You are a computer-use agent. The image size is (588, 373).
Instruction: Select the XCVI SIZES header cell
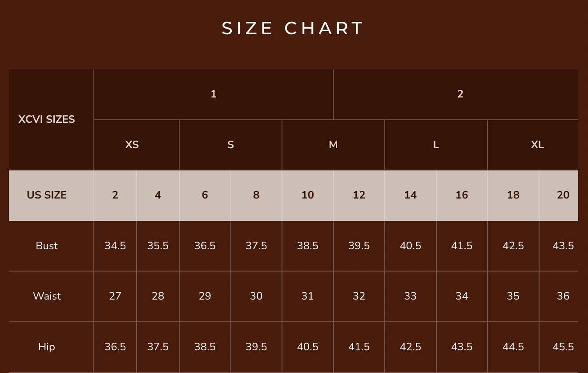click(51, 119)
